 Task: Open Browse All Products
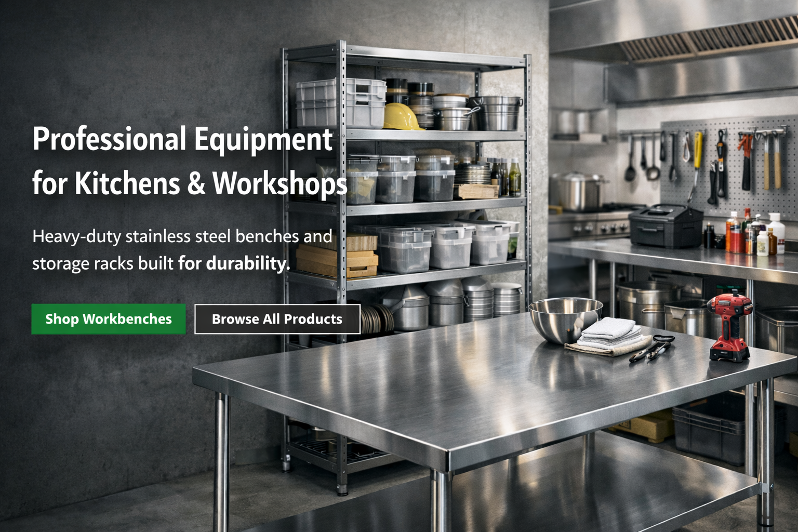[277, 319]
